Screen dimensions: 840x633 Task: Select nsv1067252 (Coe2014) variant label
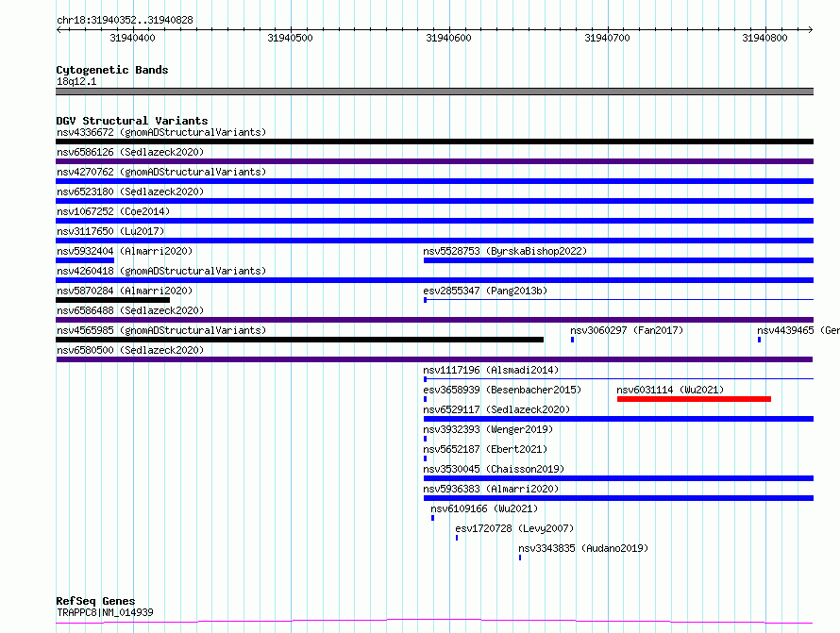113,211
